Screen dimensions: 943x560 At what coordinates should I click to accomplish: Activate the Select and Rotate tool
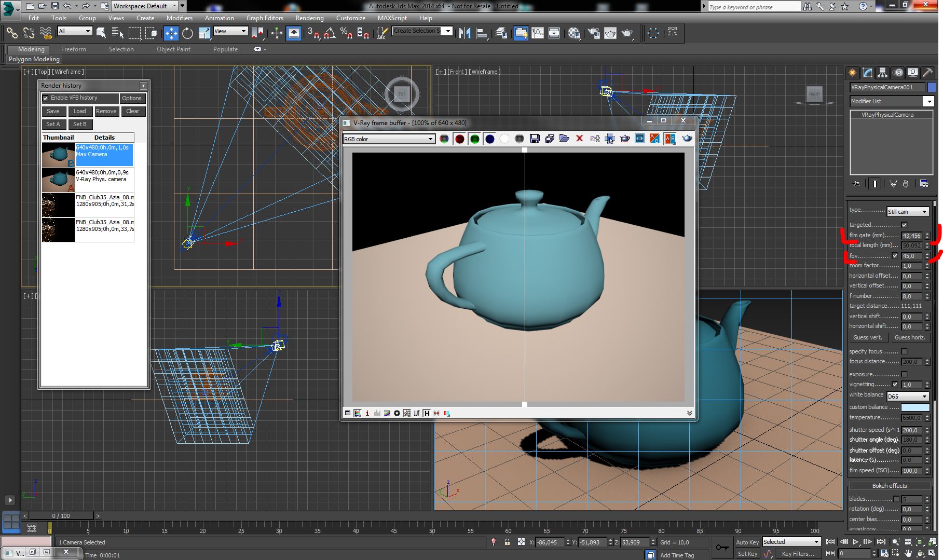(187, 33)
